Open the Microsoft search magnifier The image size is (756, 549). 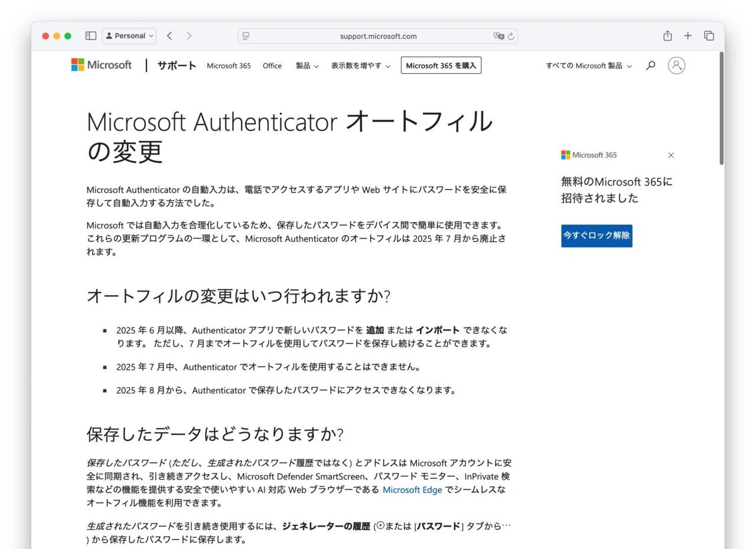point(650,66)
